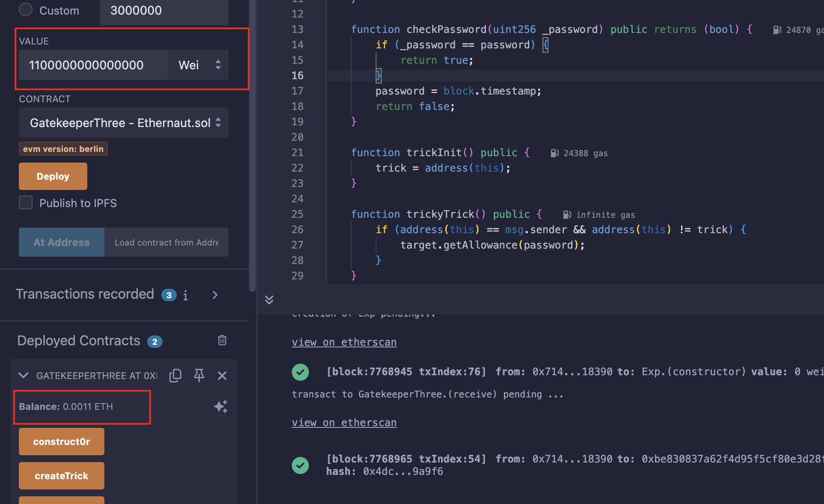
Task: Click view on etherscan link for second transaction
Action: [x=343, y=422]
